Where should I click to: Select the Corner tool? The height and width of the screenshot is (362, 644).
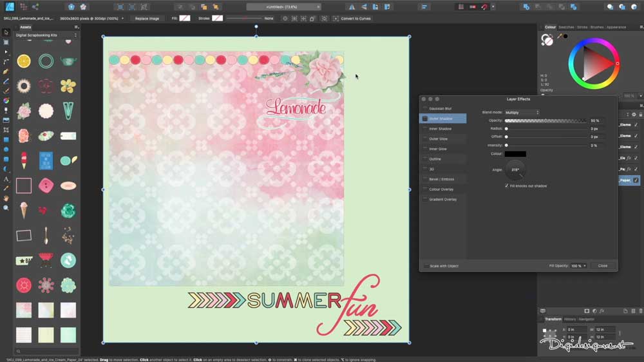click(x=6, y=62)
